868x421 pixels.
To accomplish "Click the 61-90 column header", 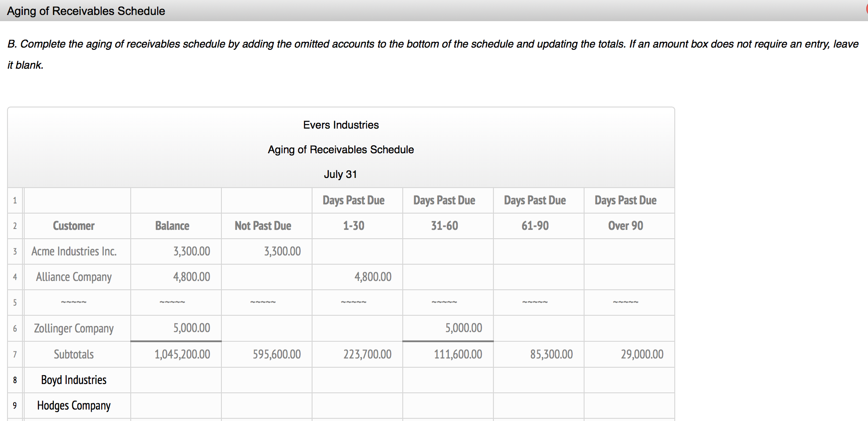I will [x=535, y=226].
